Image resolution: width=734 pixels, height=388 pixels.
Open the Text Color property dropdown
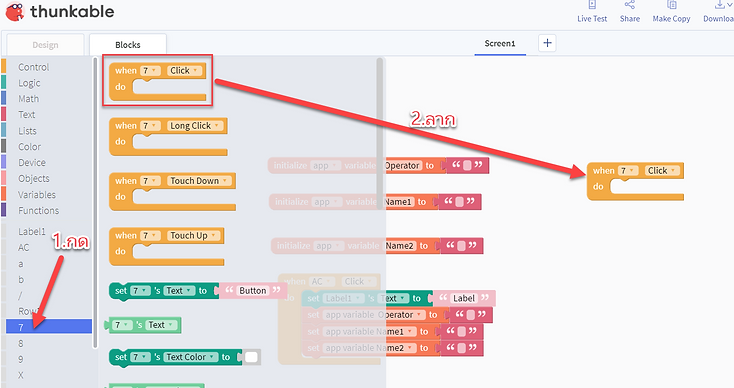pyautogui.click(x=191, y=357)
